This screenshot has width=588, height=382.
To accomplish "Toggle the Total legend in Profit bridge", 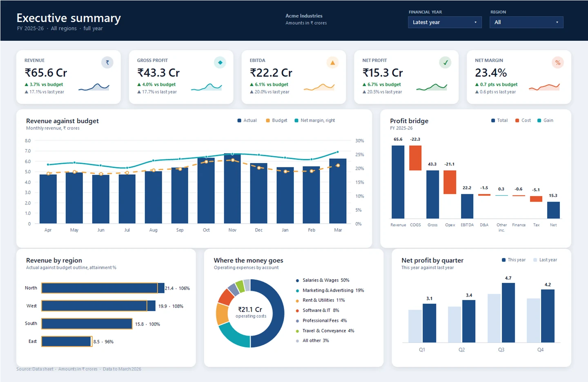I will [x=499, y=120].
